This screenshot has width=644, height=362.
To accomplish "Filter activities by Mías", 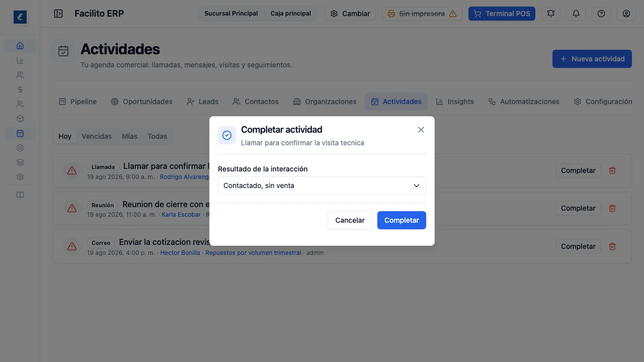I will pos(129,136).
